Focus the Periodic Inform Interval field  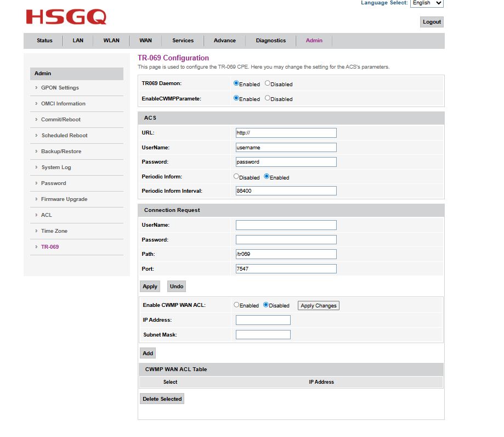click(286, 191)
